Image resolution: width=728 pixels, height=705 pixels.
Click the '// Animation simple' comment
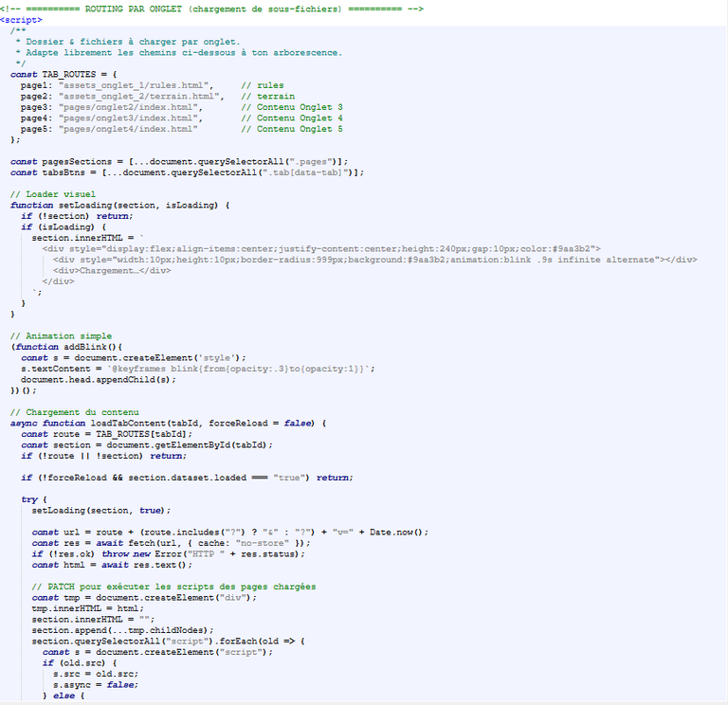coord(61,336)
